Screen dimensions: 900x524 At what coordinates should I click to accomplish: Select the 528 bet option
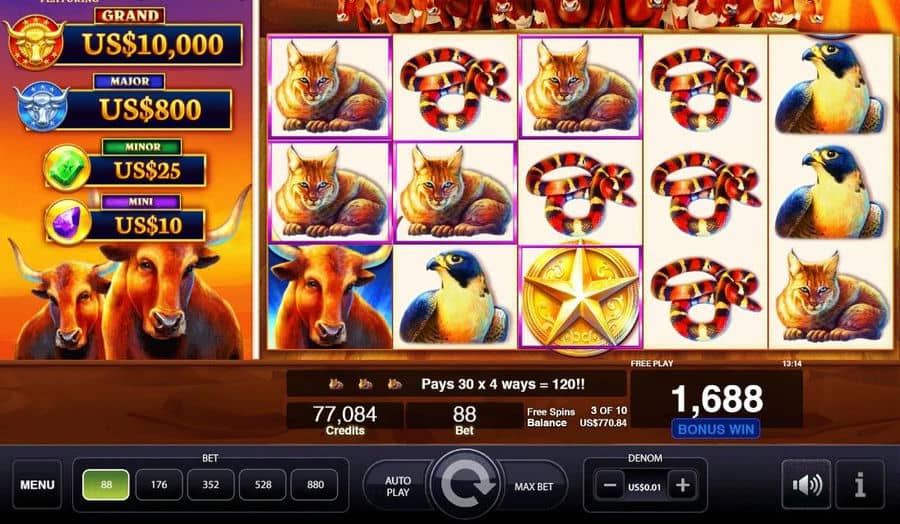pos(263,484)
